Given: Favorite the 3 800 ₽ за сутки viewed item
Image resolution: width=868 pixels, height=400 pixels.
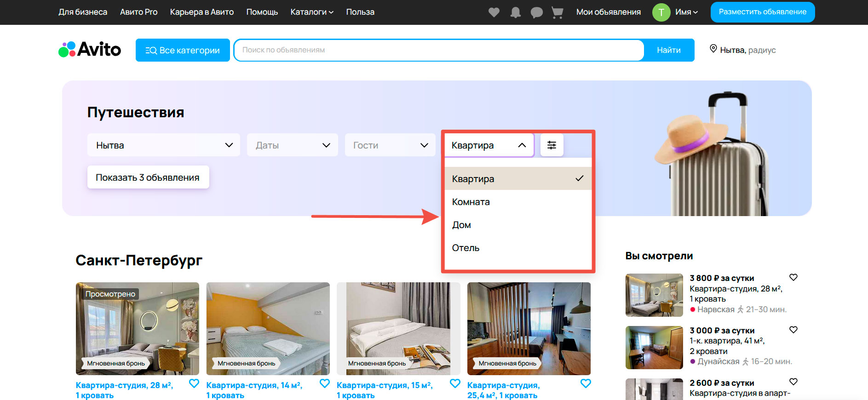Looking at the screenshot, I should (793, 277).
